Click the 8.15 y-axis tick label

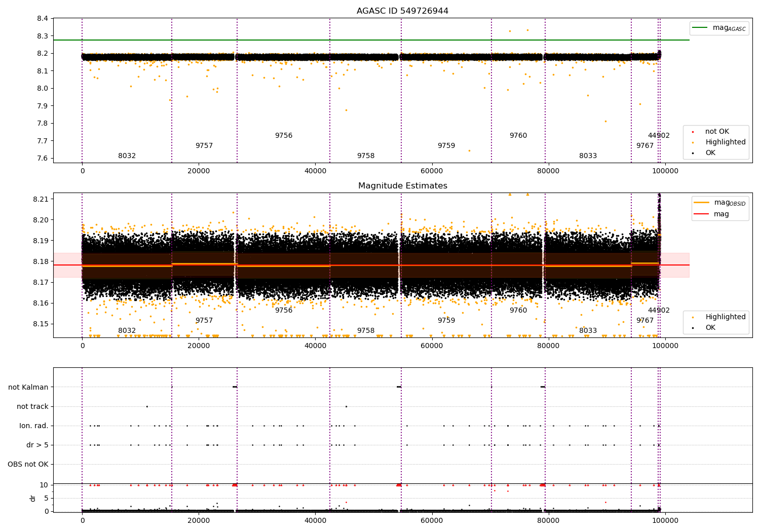41,324
